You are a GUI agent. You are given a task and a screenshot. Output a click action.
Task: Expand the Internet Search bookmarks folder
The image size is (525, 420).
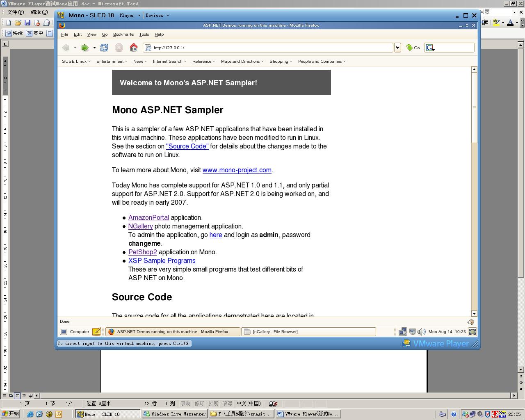click(170, 62)
